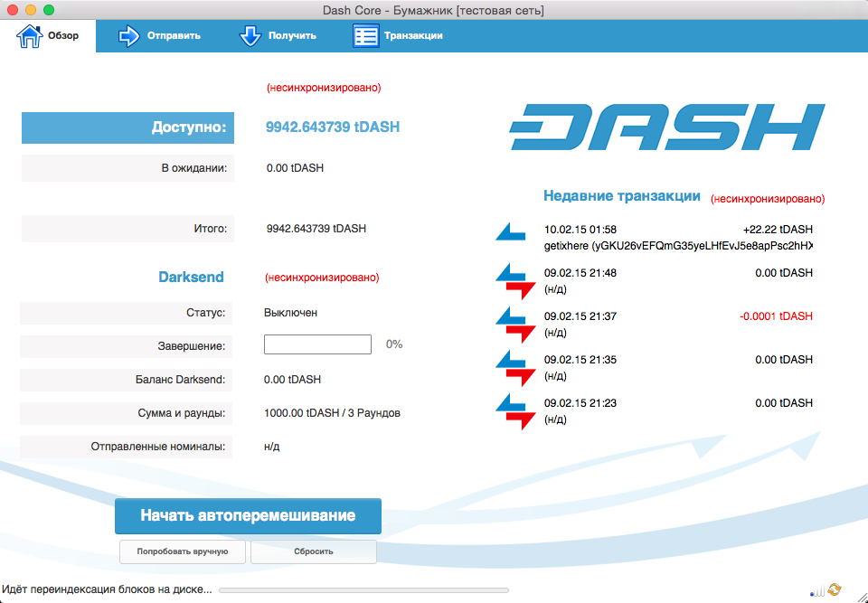This screenshot has height=603, width=868.
Task: Click the Завершение progress bar
Action: (x=317, y=344)
